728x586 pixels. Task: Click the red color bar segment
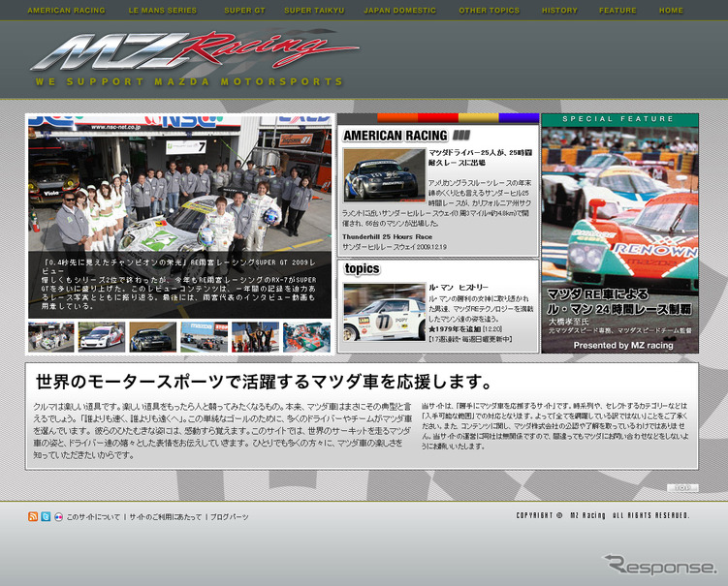pos(438,118)
